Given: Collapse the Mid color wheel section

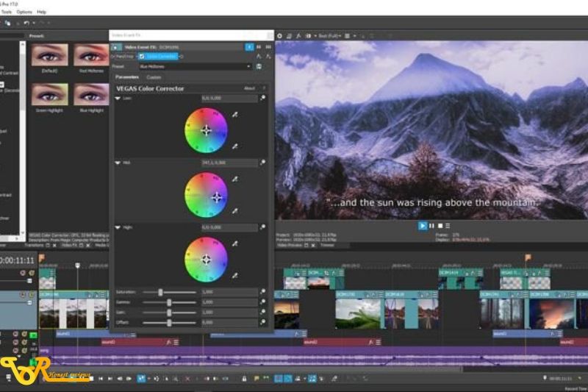Looking at the screenshot, I should 118,163.
